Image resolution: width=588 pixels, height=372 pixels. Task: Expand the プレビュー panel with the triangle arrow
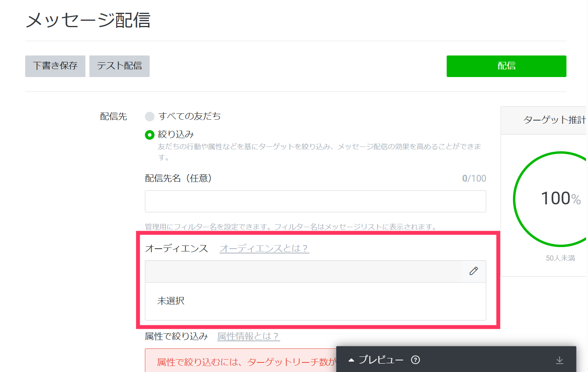point(351,360)
